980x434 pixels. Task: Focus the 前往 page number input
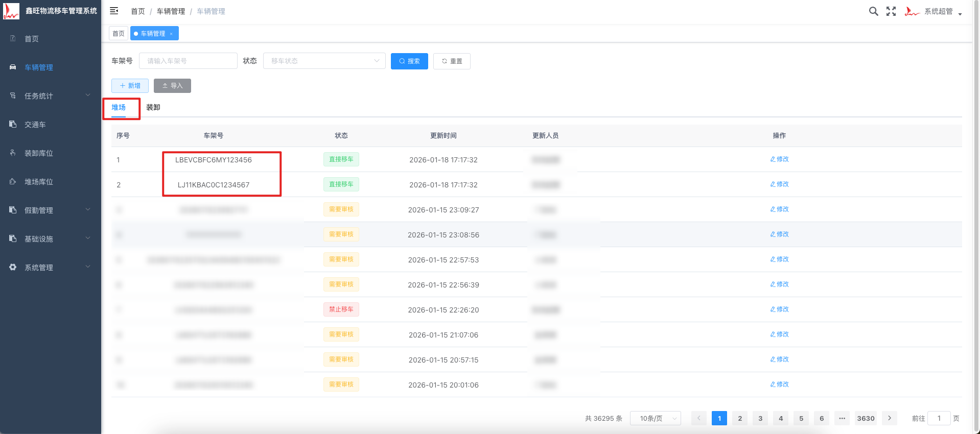click(939, 418)
